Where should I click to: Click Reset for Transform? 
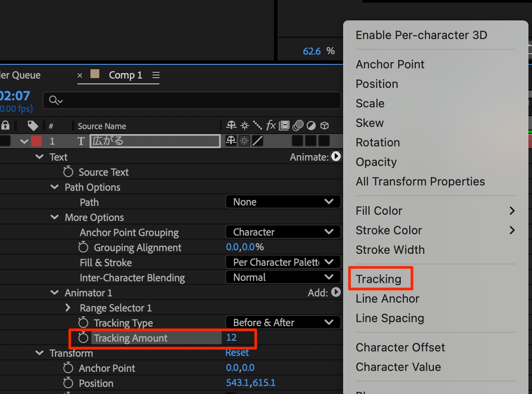(237, 353)
